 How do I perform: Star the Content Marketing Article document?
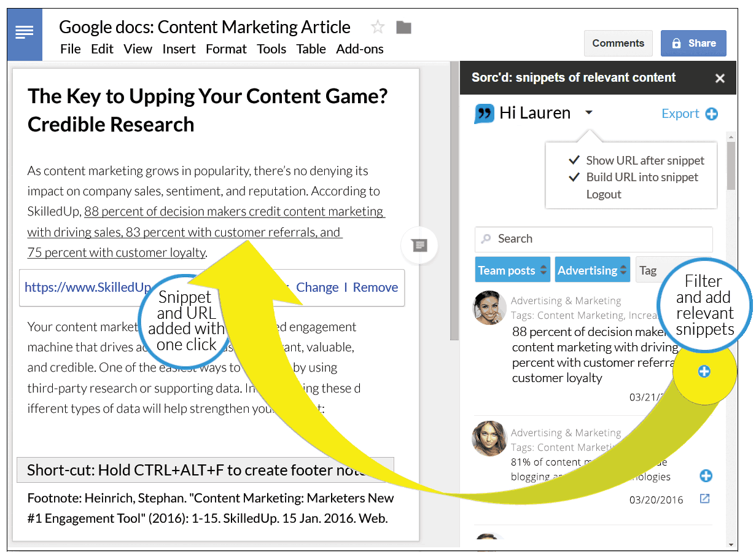click(x=378, y=27)
